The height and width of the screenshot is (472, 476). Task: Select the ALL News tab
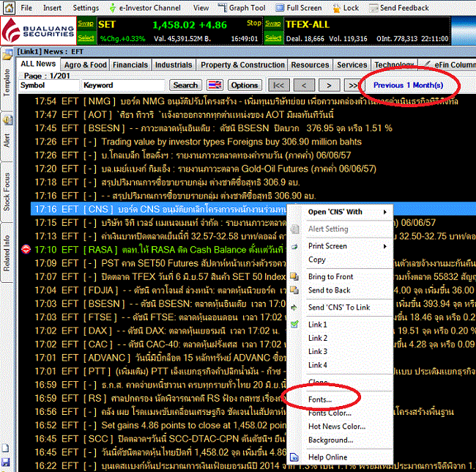click(x=38, y=64)
